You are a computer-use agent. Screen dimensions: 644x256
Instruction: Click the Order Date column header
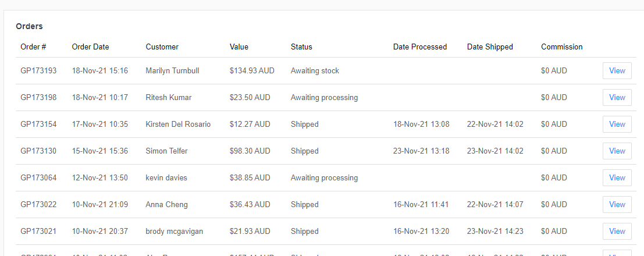pyautogui.click(x=90, y=47)
